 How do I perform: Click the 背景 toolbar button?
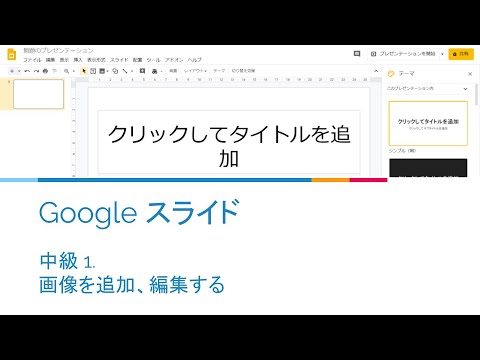[173, 71]
